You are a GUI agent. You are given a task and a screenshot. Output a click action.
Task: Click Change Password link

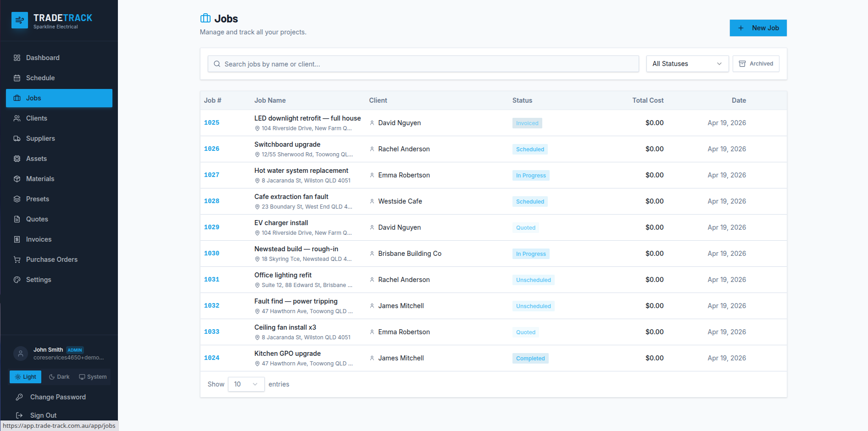coord(58,397)
